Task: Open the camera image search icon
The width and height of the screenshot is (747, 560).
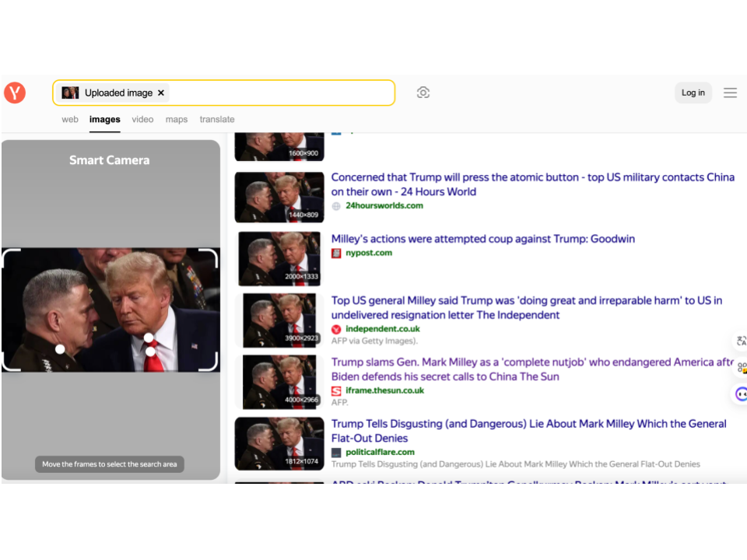Action: 423,93
